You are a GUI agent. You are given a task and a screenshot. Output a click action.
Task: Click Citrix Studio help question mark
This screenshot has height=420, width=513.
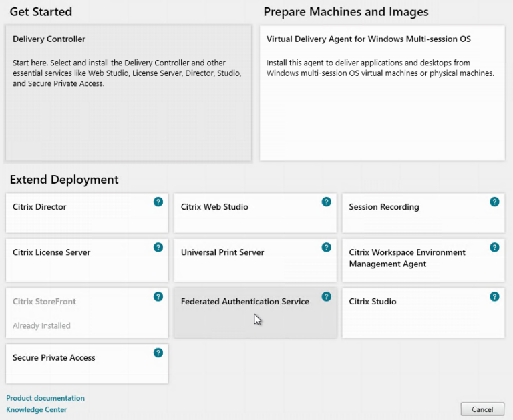pyautogui.click(x=494, y=296)
